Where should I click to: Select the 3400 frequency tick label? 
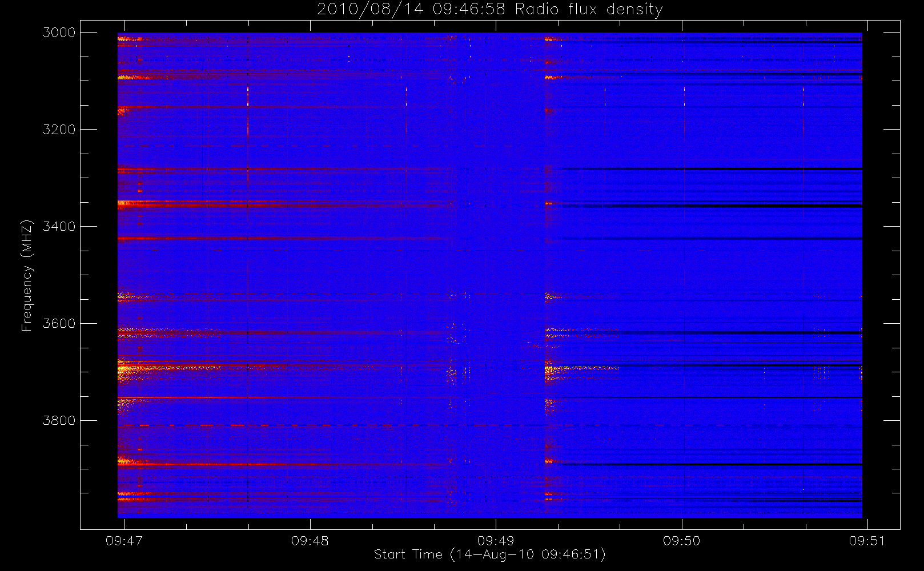pos(59,227)
